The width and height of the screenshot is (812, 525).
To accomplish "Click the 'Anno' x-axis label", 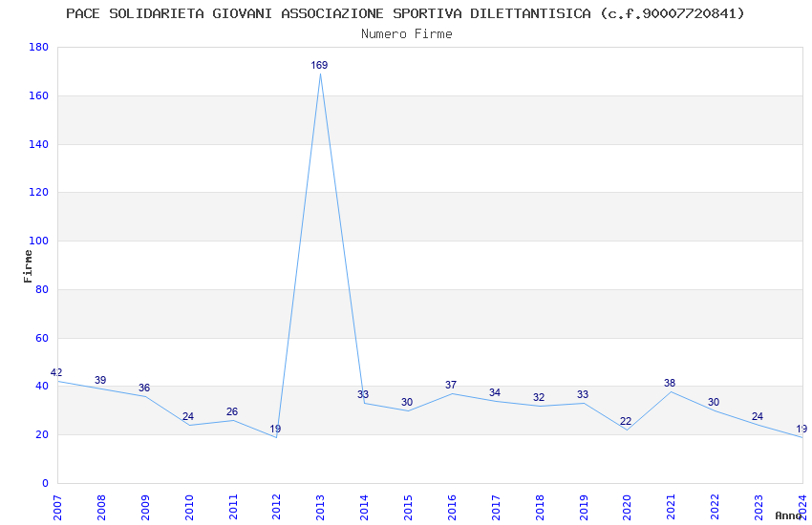I will (788, 515).
